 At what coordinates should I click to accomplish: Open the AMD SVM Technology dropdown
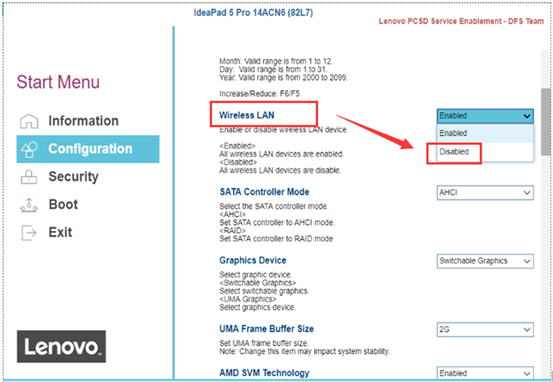(485, 373)
